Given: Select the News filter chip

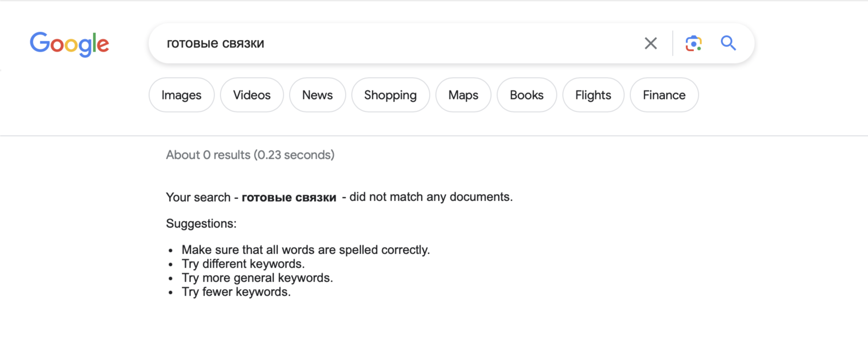Looking at the screenshot, I should 317,95.
